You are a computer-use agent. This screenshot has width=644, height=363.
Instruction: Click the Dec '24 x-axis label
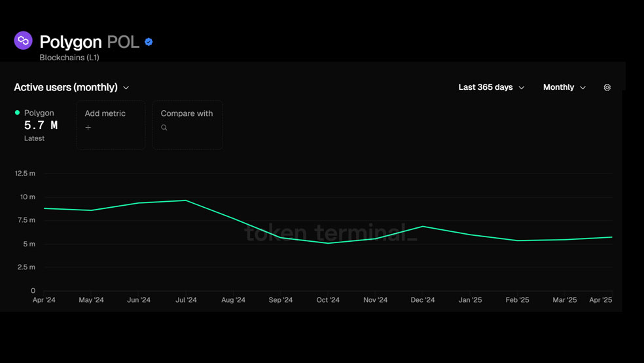point(423,300)
